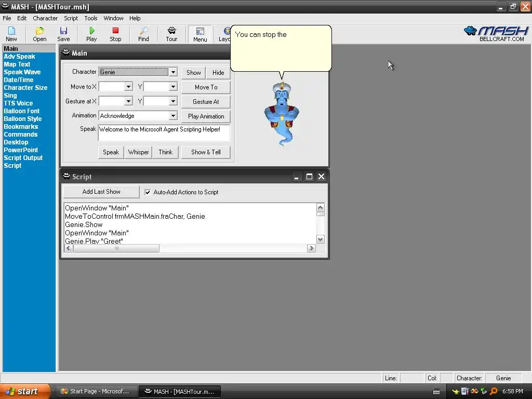The width and height of the screenshot is (532, 399).
Task: Click the orange magnifier tray icon
Action: (494, 391)
